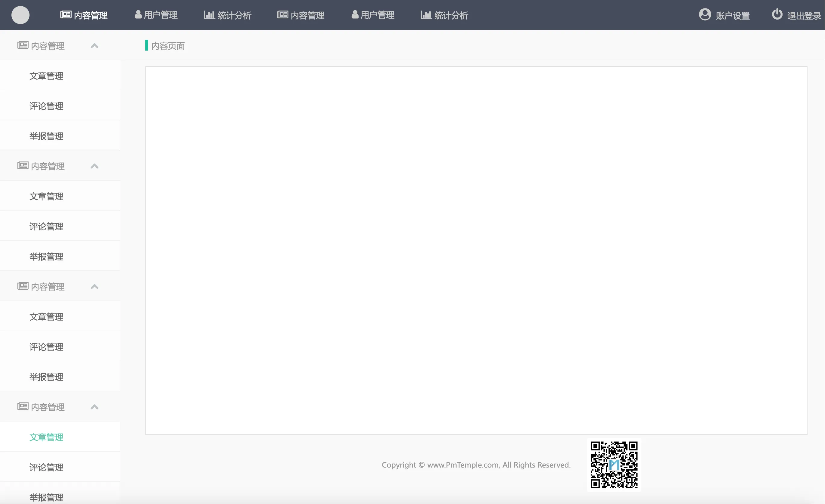Open the second 用户管理 navigation entry
The width and height of the screenshot is (825, 504).
tap(377, 15)
